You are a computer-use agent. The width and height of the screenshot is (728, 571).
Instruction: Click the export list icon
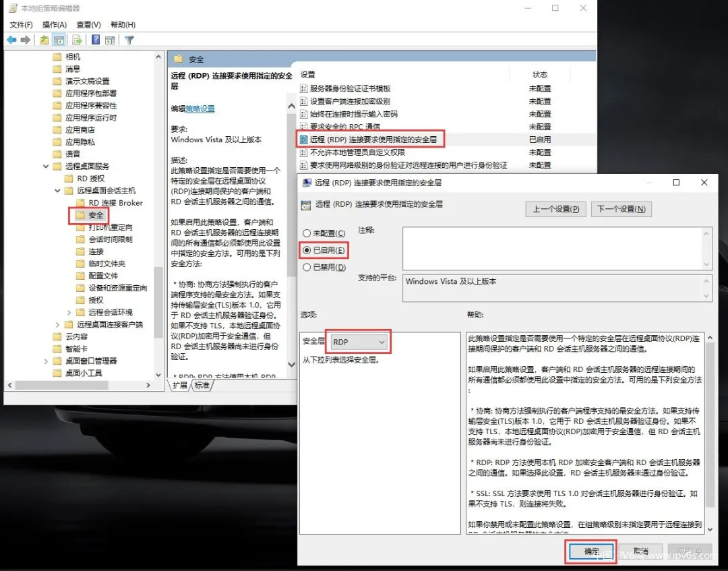tap(76, 39)
